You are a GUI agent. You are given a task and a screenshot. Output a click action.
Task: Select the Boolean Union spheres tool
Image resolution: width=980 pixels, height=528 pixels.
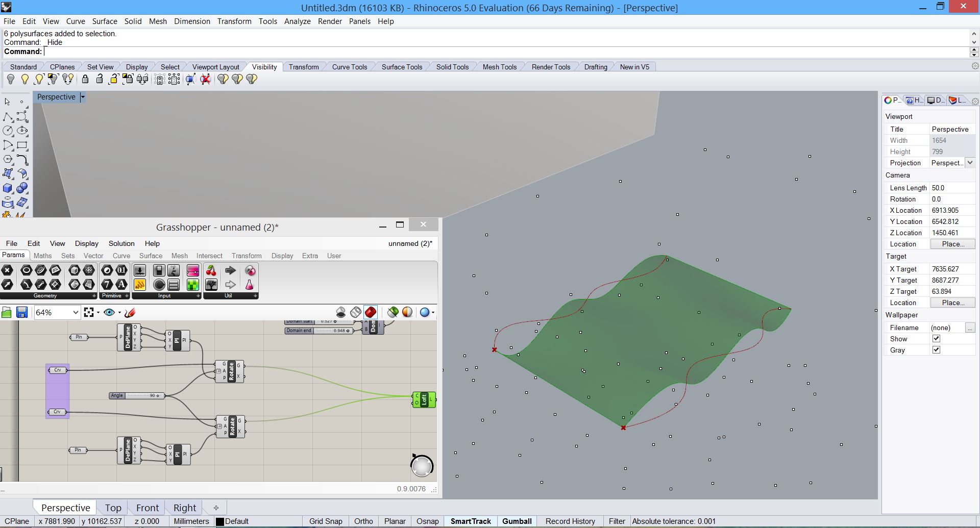22,188
